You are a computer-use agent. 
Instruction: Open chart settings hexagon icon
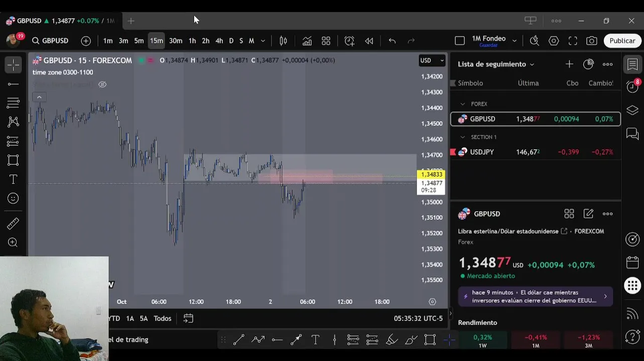pos(554,41)
